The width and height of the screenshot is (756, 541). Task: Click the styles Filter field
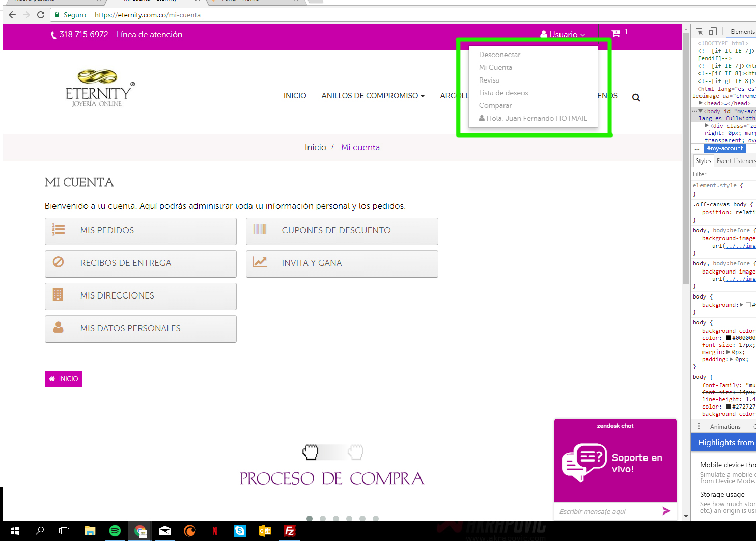coord(723,174)
